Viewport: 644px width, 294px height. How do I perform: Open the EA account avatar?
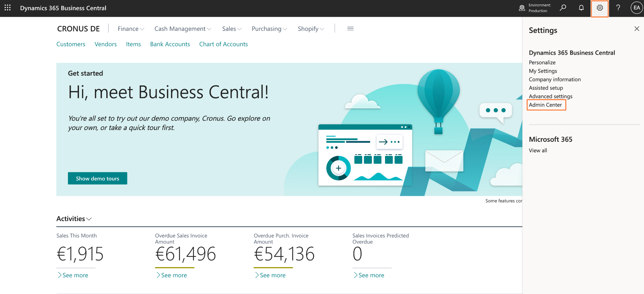click(x=637, y=8)
